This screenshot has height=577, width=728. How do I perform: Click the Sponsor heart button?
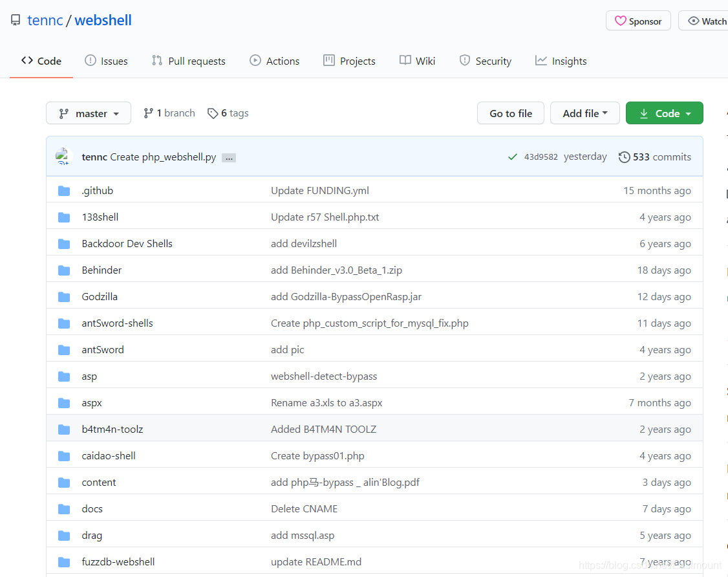[638, 21]
